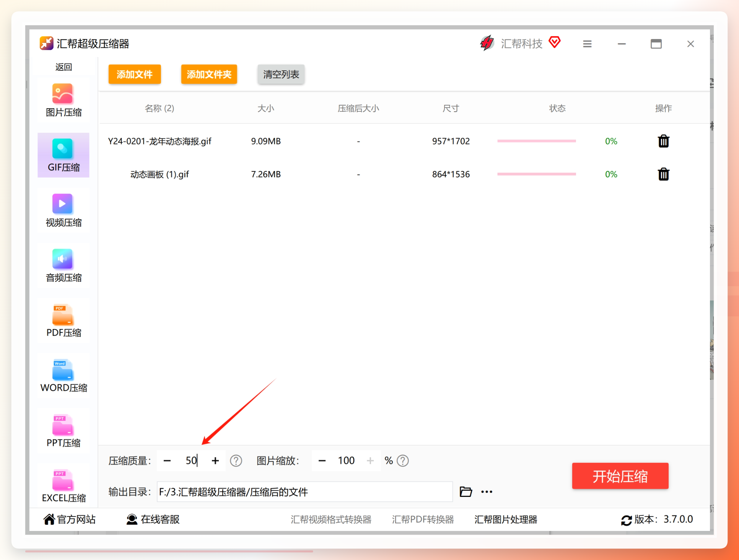Click the 957*1702 dimension cell

coord(451,141)
